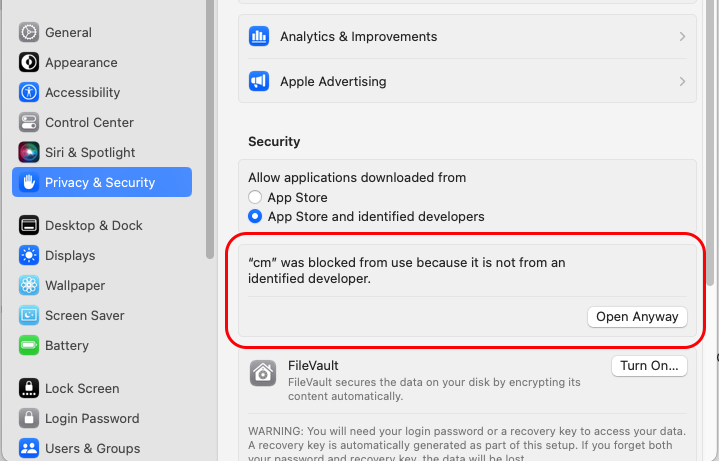Expand Analytics & Improvements chevron
719x461 pixels.
pyautogui.click(x=682, y=36)
